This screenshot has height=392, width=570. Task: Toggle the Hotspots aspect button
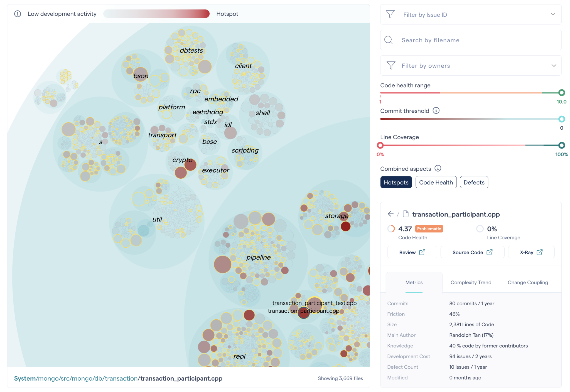pyautogui.click(x=396, y=183)
